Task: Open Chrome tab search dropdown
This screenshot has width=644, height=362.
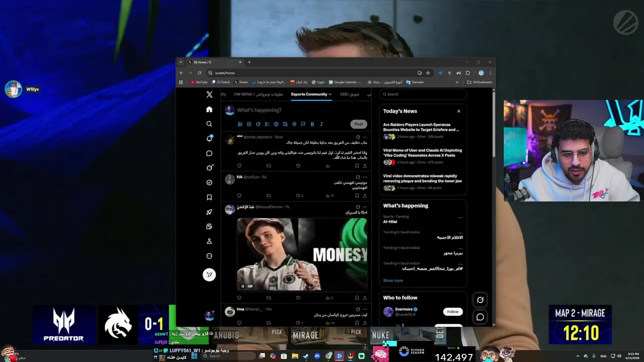Action: tap(181, 62)
